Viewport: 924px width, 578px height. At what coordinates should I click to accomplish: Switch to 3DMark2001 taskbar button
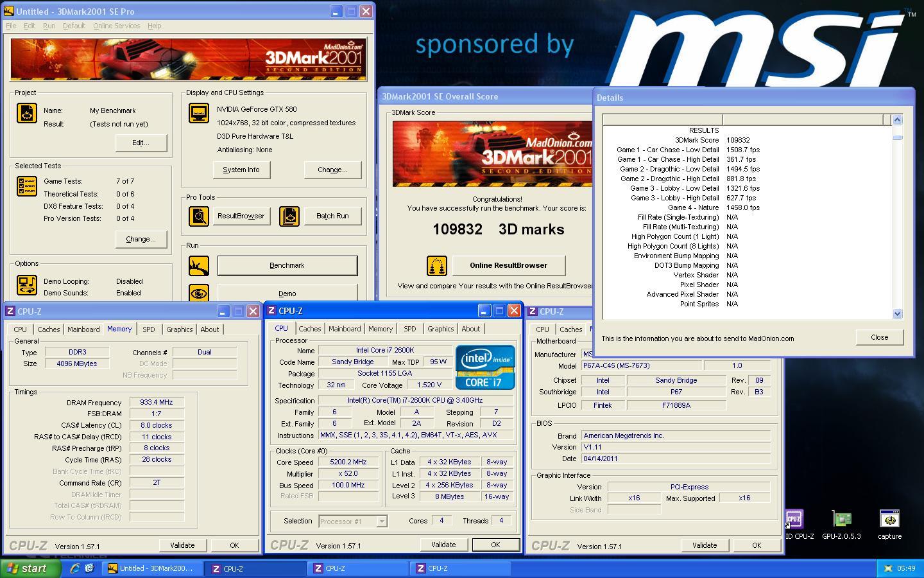154,568
